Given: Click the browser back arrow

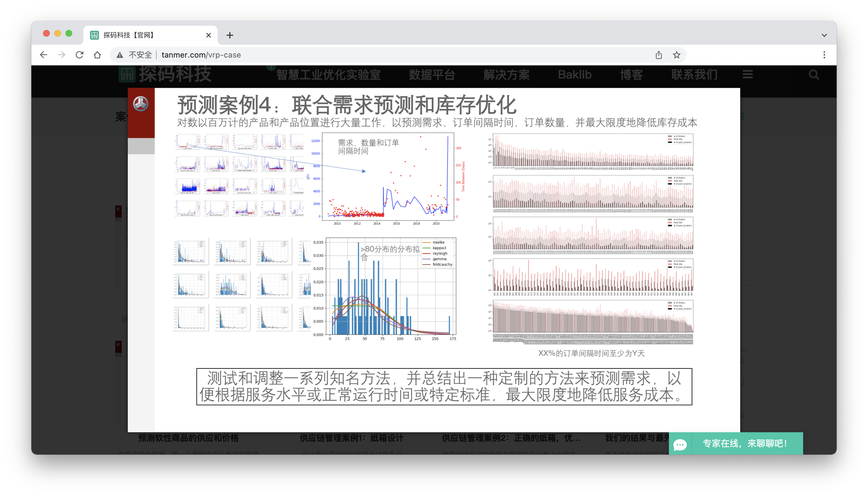Looking at the screenshot, I should coord(44,55).
